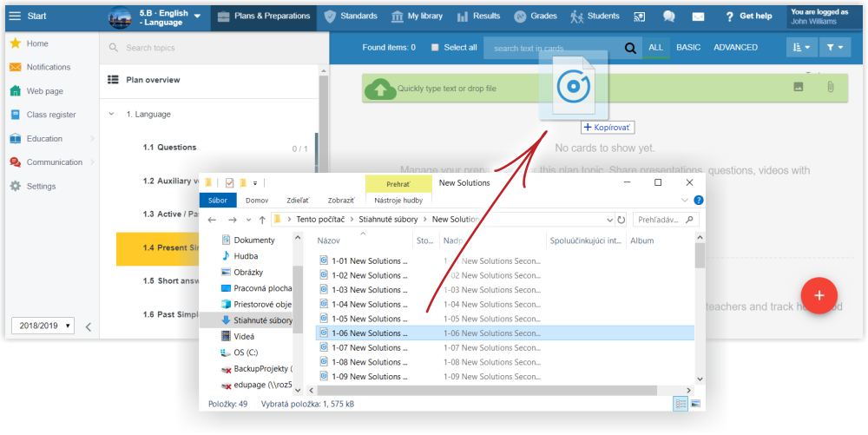Click Explorer refresh icon

[x=621, y=220]
